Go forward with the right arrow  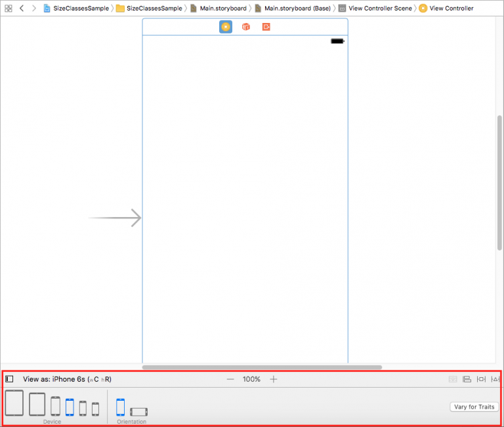click(x=33, y=9)
